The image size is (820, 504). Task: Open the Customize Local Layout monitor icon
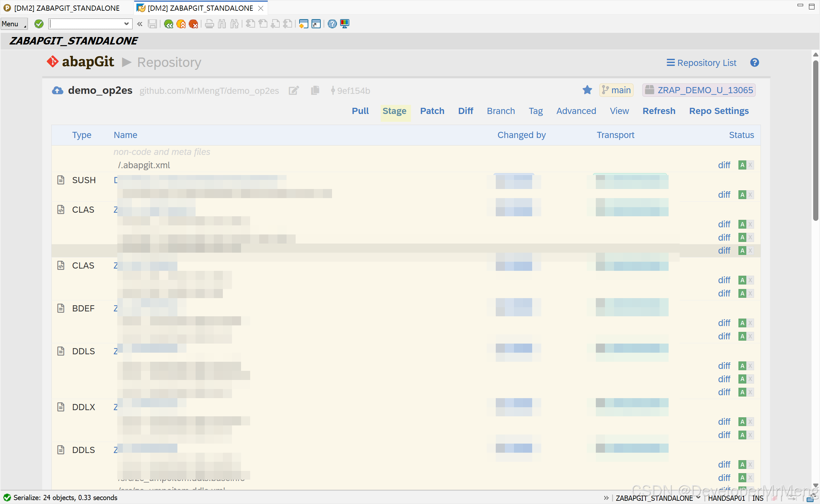pyautogui.click(x=345, y=24)
